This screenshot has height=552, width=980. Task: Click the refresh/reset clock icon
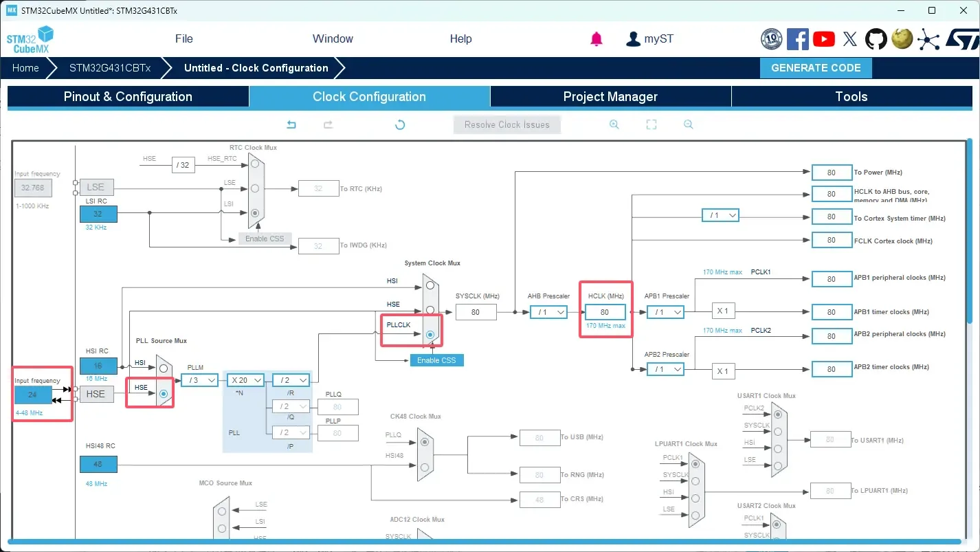(x=400, y=124)
